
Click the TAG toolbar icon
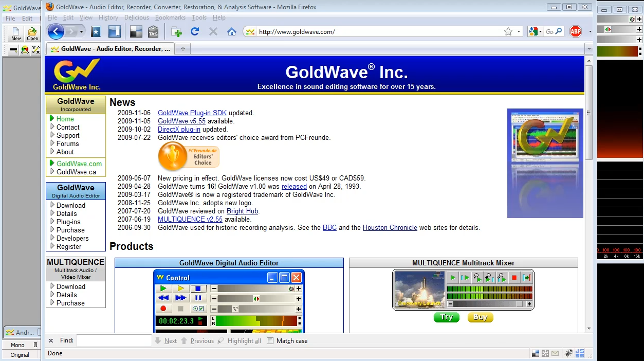coord(153,31)
